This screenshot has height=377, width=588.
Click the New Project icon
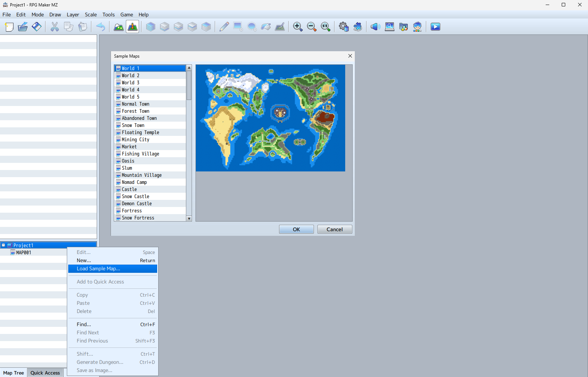(9, 27)
